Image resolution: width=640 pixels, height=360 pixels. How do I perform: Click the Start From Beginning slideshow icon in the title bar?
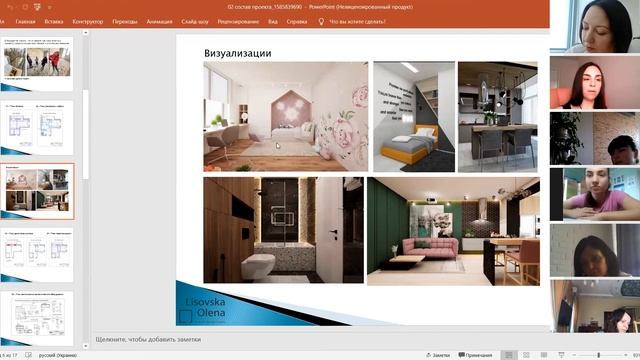coord(37,7)
